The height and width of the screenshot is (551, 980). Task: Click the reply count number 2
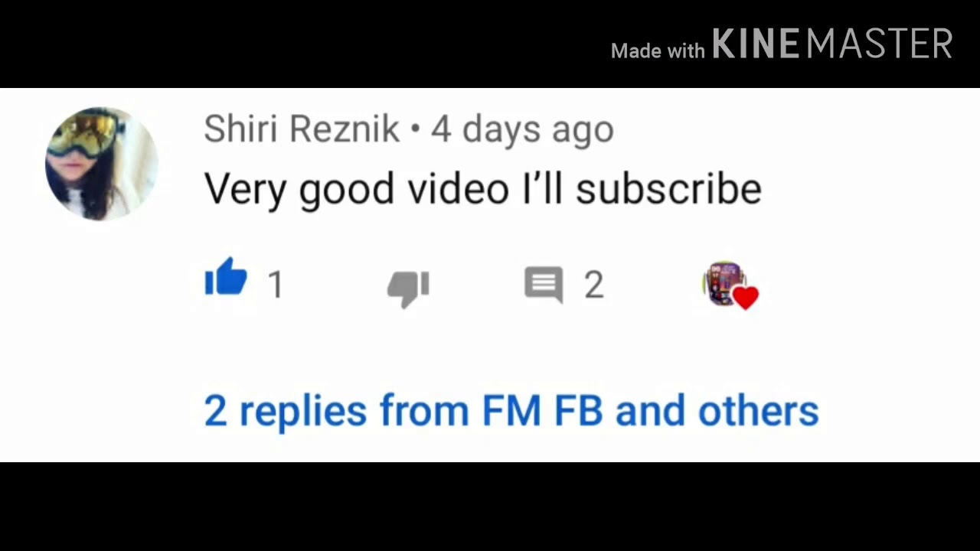(x=594, y=285)
